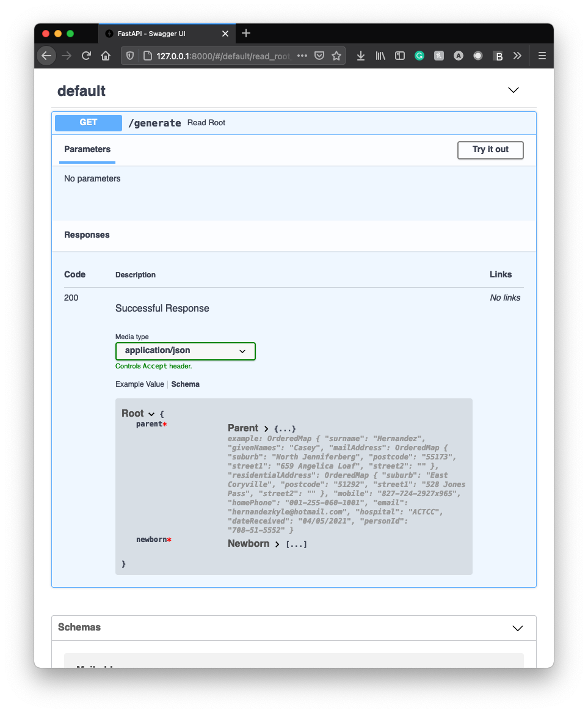The image size is (588, 713).
Task: Toggle the sidebar view icon
Action: click(x=400, y=56)
